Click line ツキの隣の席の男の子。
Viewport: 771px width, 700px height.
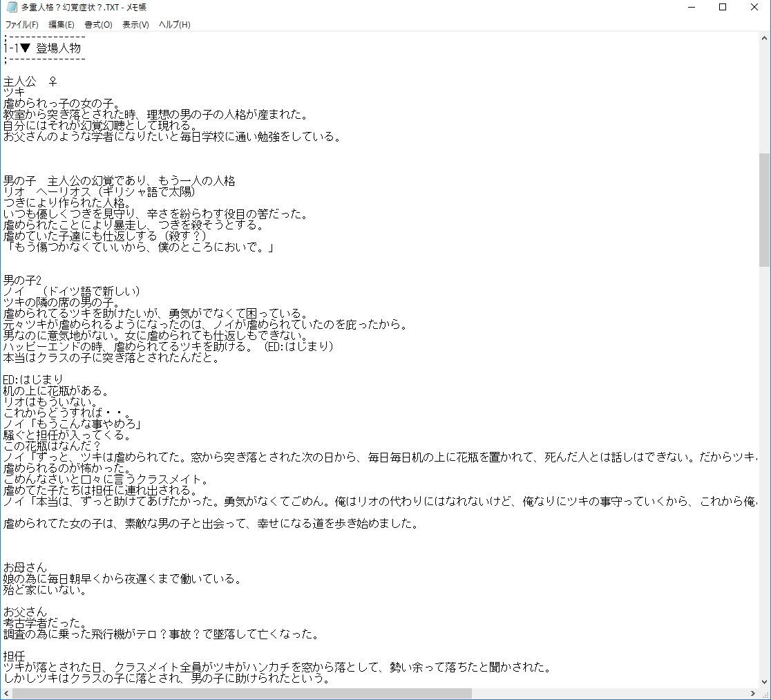[x=62, y=303]
